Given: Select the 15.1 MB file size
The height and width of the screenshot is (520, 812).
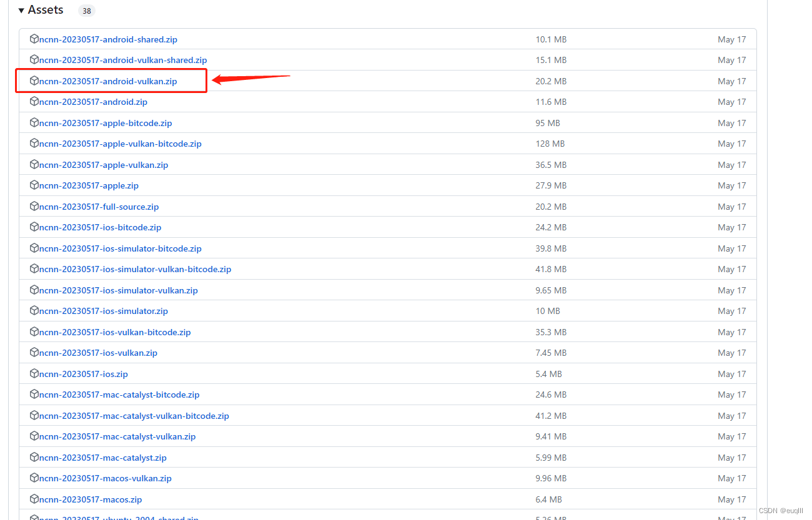Looking at the screenshot, I should 551,60.
